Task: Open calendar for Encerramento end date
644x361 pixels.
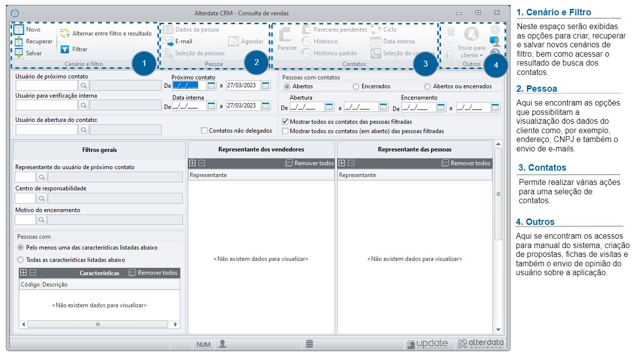Action: pos(495,107)
